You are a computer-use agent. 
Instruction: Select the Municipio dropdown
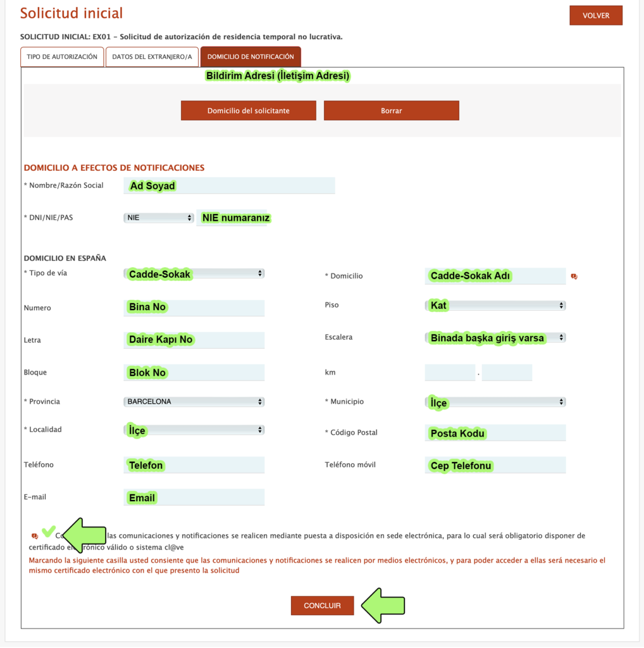click(495, 402)
